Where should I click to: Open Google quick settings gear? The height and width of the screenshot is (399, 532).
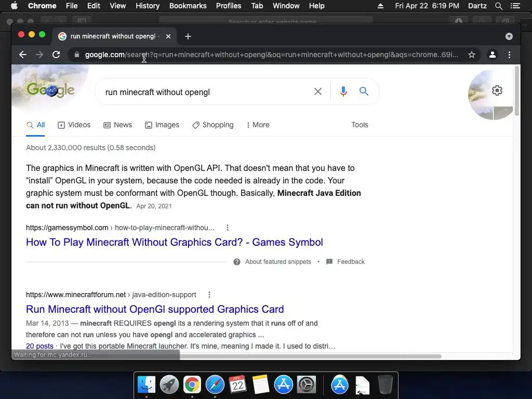click(x=497, y=90)
